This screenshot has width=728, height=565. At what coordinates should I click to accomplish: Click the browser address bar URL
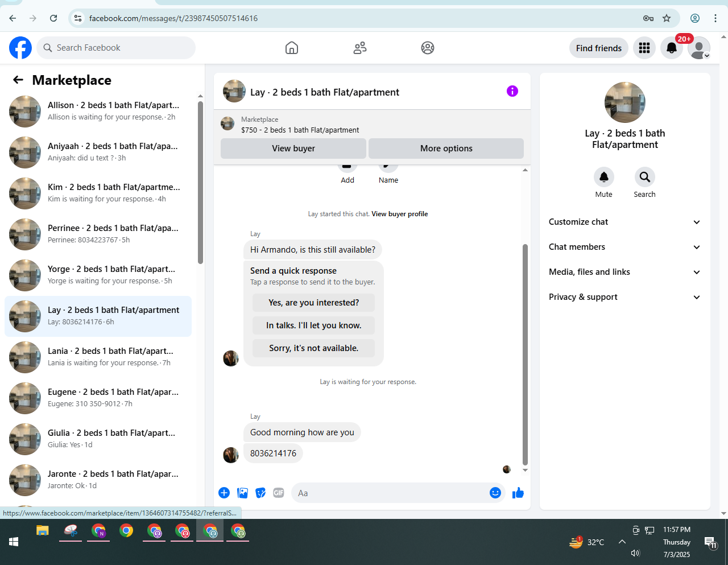[173, 18]
